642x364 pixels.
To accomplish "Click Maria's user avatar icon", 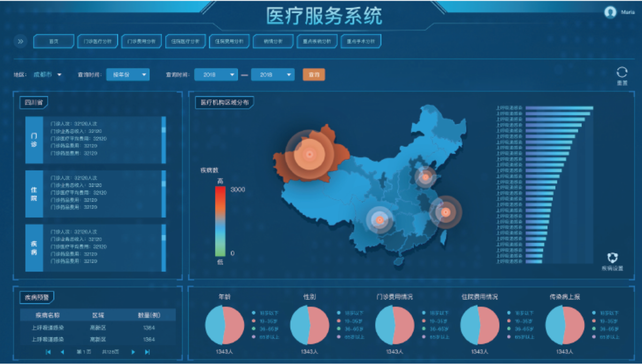I will coord(610,12).
